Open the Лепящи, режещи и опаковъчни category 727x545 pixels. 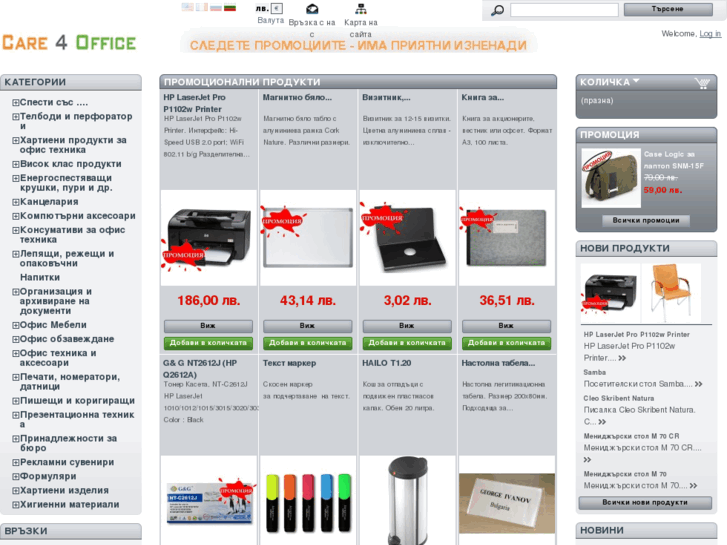click(67, 258)
